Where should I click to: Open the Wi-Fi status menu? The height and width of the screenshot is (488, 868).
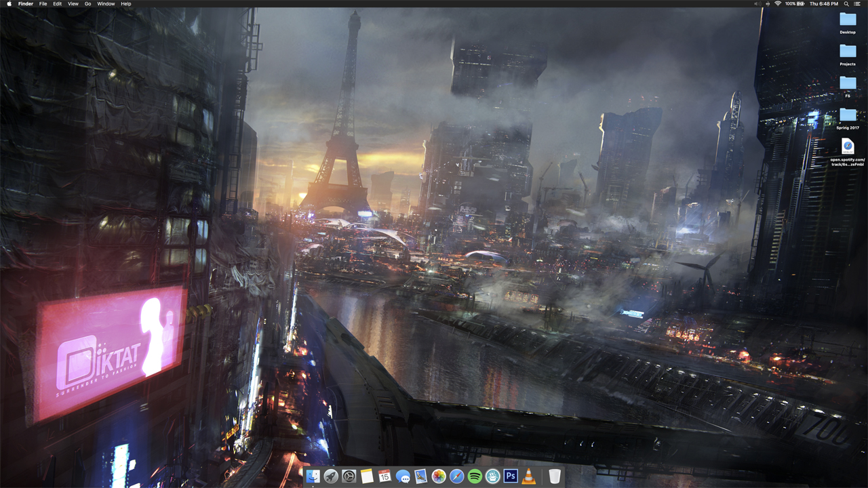(777, 3)
